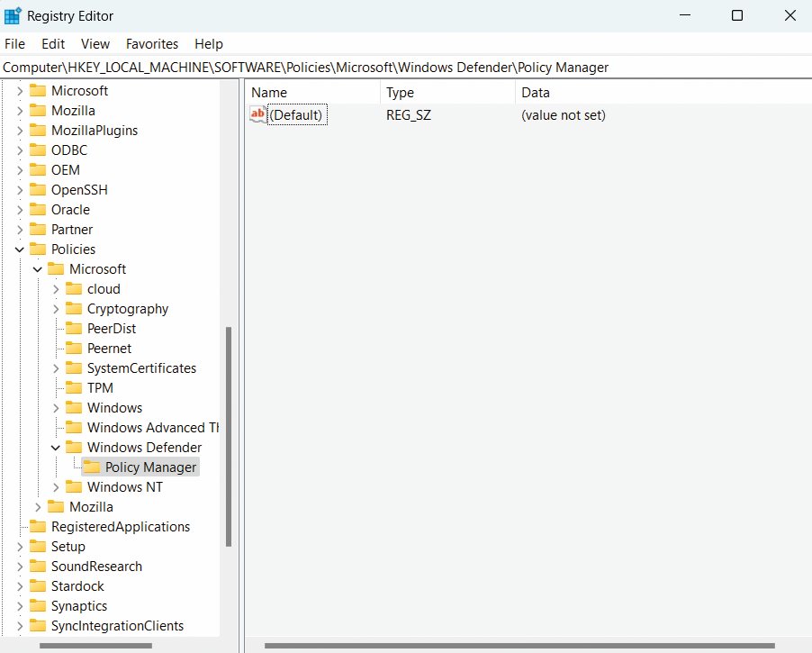Select the Oracle folder icon
The width and height of the screenshot is (812, 653).
[x=38, y=209]
